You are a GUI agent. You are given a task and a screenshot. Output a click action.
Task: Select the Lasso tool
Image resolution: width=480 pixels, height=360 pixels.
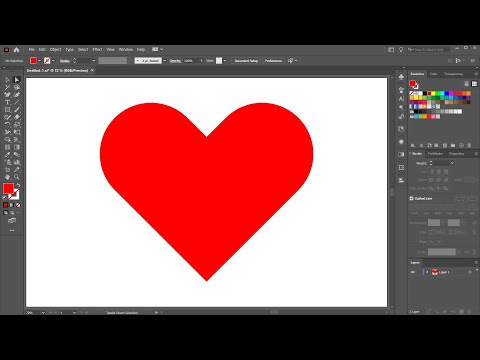click(x=17, y=87)
